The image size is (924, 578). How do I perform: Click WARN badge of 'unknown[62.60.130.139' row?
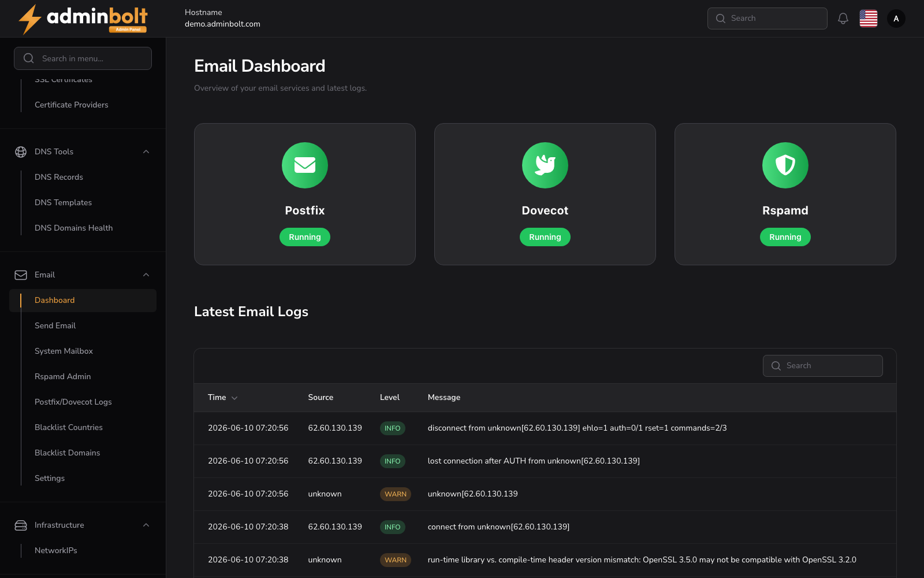point(396,494)
